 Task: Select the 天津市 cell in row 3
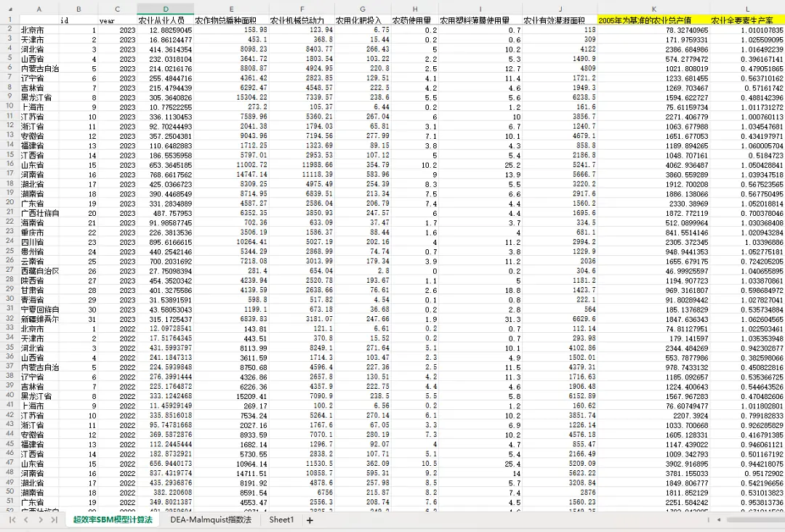tap(39, 39)
